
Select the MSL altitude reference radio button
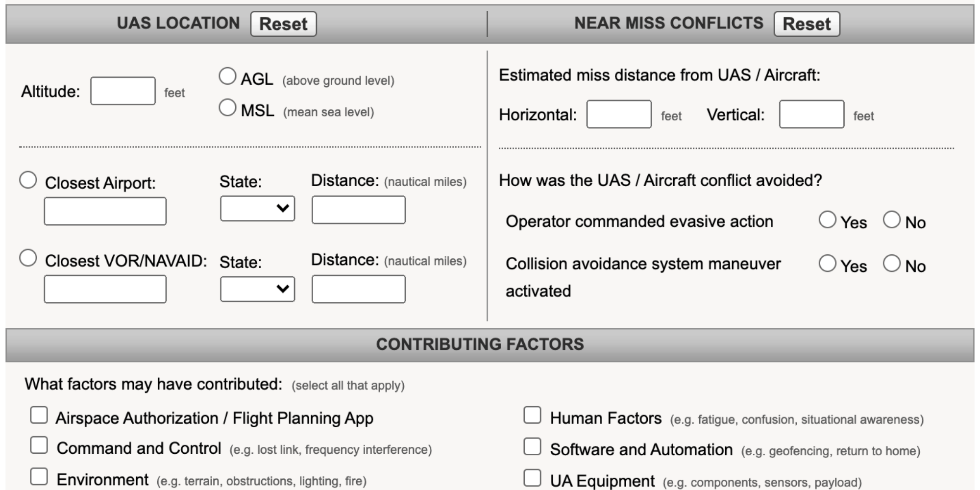[227, 110]
